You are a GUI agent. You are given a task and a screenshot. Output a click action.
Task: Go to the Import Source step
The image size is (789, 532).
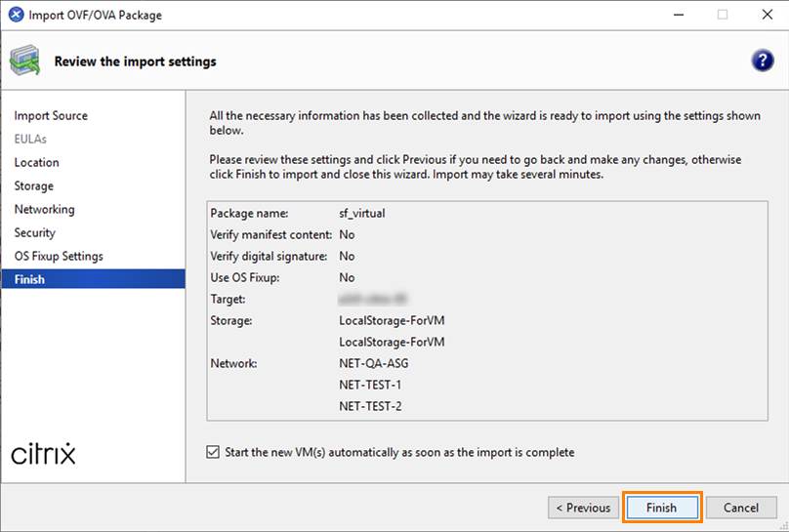(x=51, y=115)
